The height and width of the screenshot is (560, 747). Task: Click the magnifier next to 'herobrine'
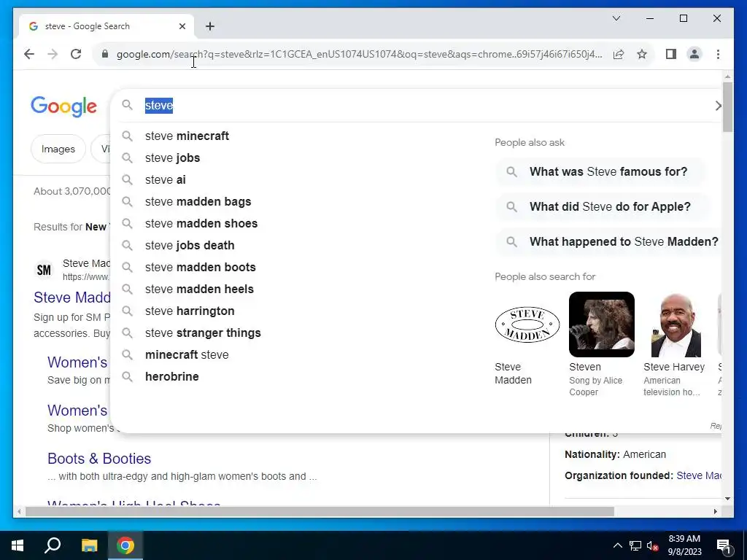[127, 376]
